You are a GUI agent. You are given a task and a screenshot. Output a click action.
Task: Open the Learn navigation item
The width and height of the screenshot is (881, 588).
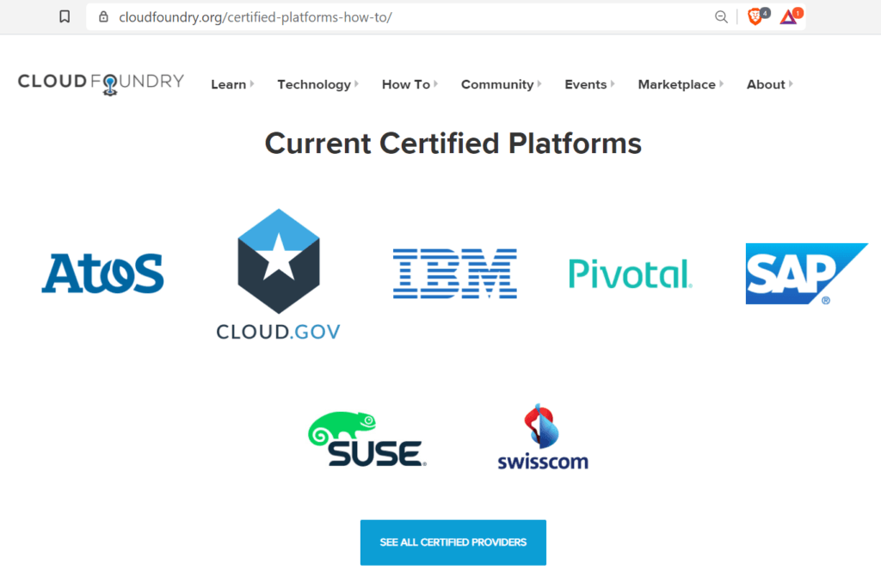(229, 84)
